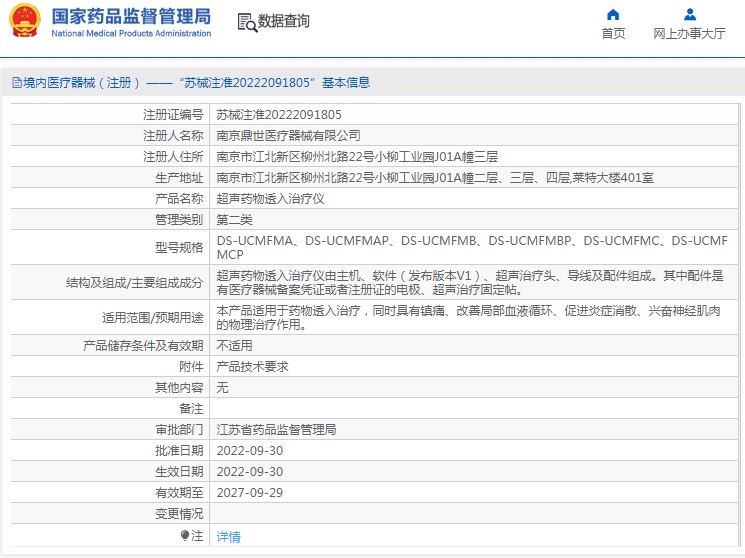745x558 pixels.
Task: Click the 适用范围 intended use text
Action: pyautogui.click(x=468, y=317)
